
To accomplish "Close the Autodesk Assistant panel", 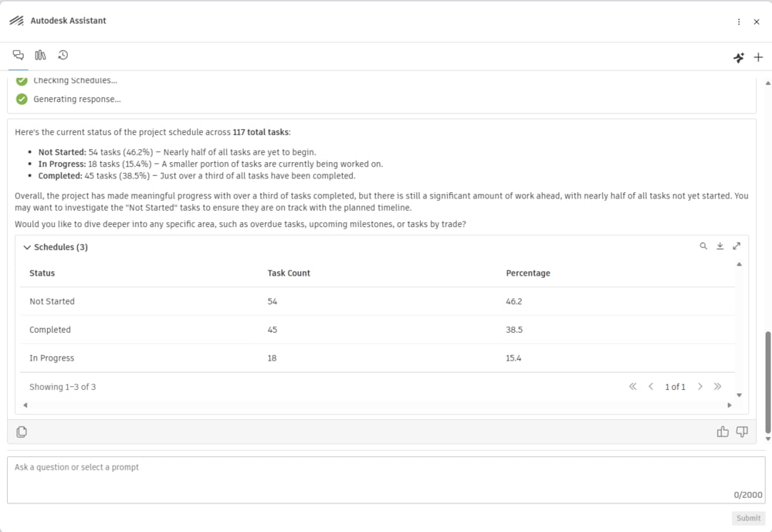I will click(757, 22).
